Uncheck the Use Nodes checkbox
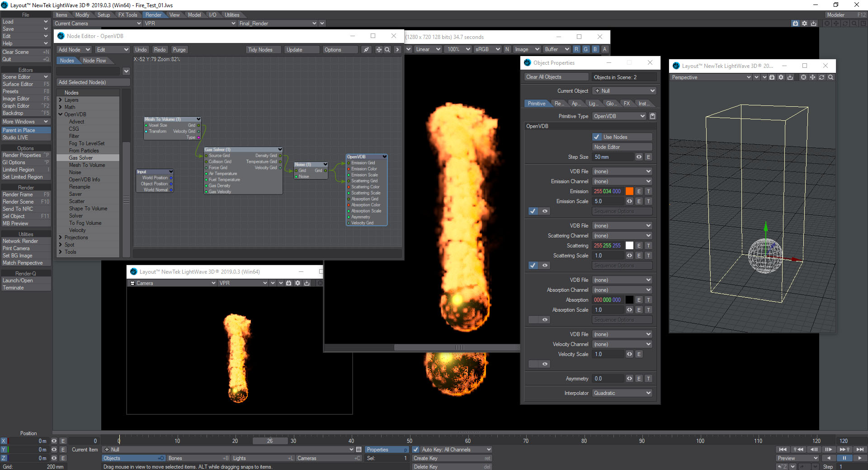This screenshot has height=470, width=868. [x=597, y=137]
